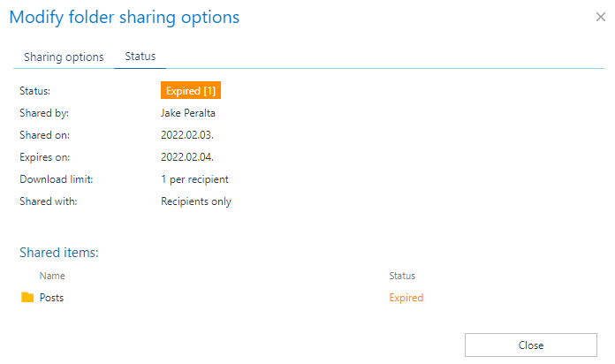
Task: Click the yellow Posts folder icon
Action: (27, 298)
